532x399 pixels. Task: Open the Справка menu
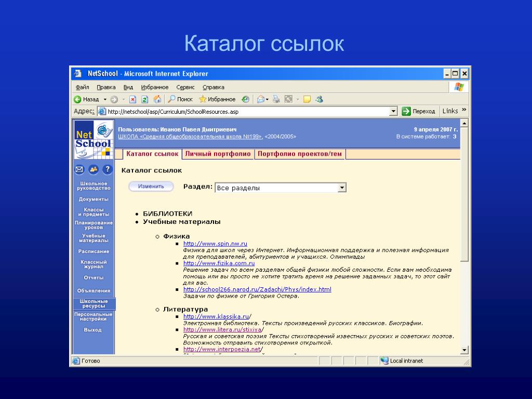[x=214, y=87]
